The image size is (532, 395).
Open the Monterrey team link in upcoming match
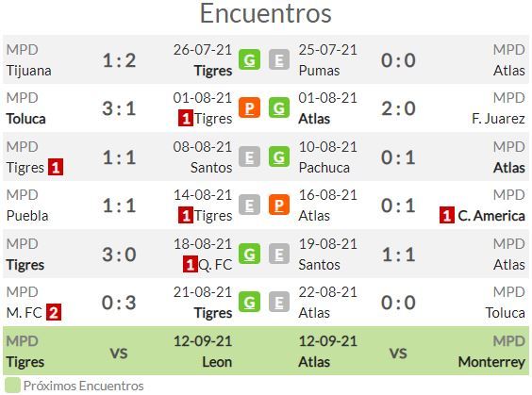click(x=491, y=362)
